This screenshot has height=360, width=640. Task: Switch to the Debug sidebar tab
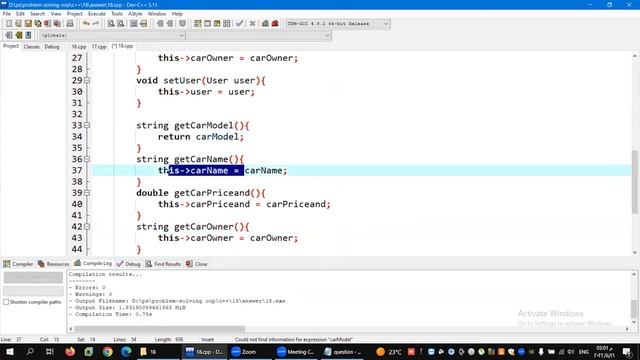tap(52, 47)
